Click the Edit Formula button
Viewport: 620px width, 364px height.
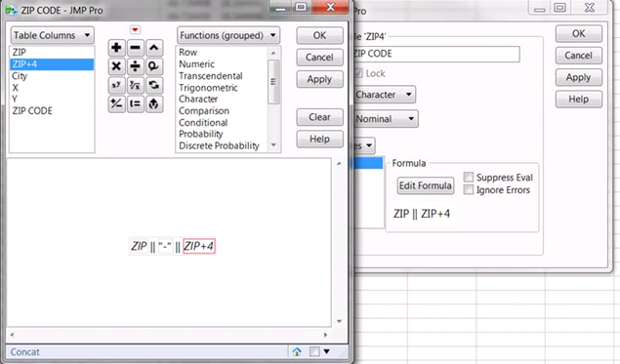coord(425,185)
